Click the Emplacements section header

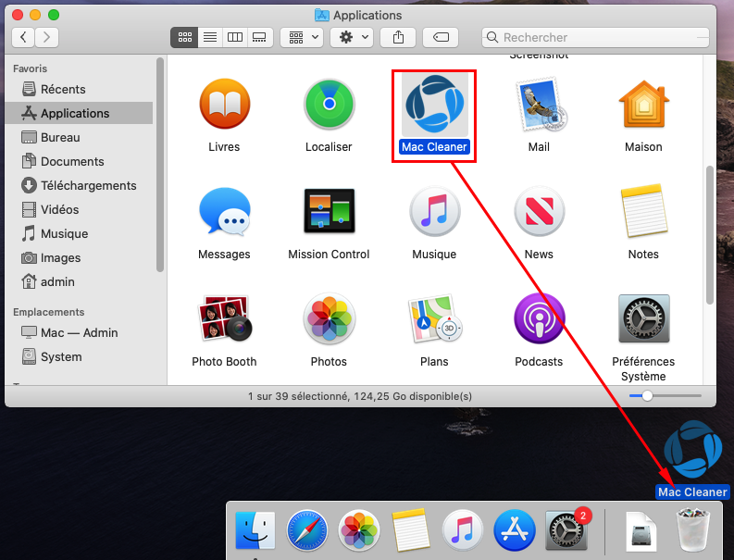coord(49,312)
